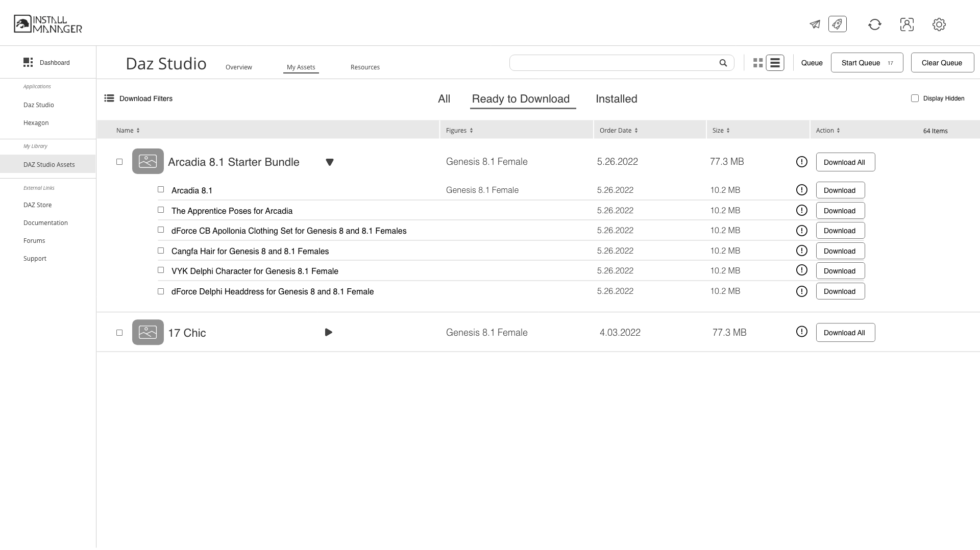The width and height of the screenshot is (980, 550).
Task: Click info icon for VYK Delphi Character
Action: (802, 270)
